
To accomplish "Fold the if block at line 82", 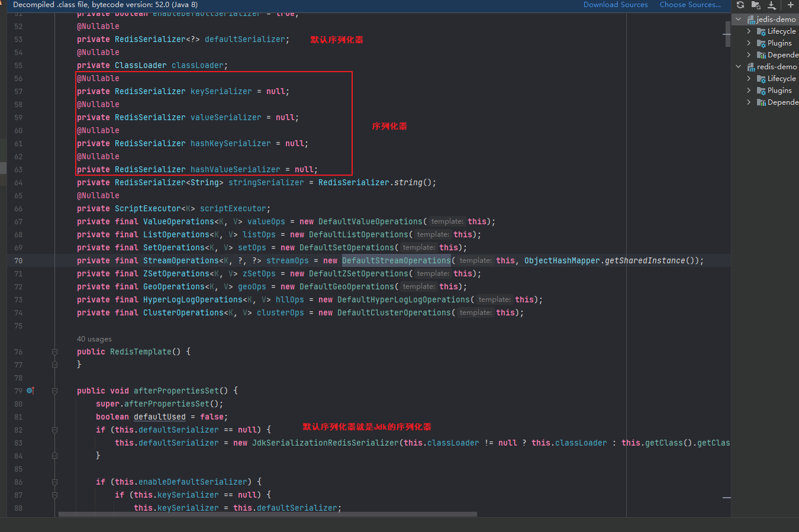I will click(x=54, y=430).
